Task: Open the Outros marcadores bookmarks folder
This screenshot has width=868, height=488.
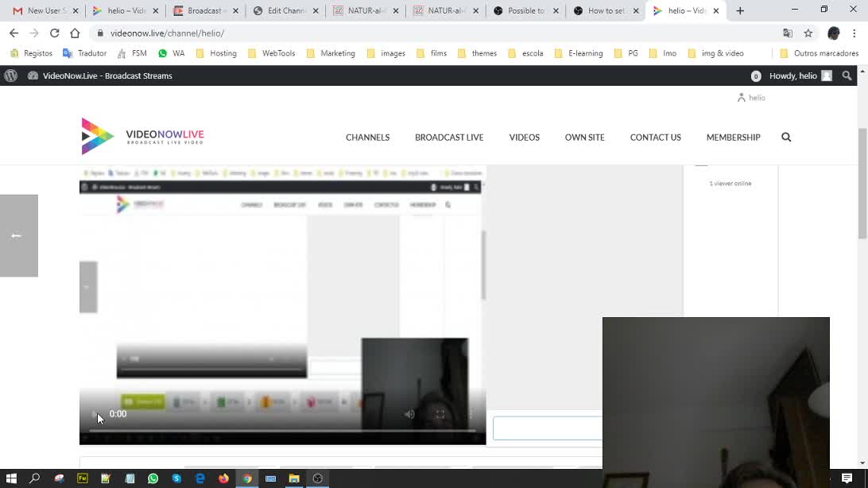Action: [819, 53]
